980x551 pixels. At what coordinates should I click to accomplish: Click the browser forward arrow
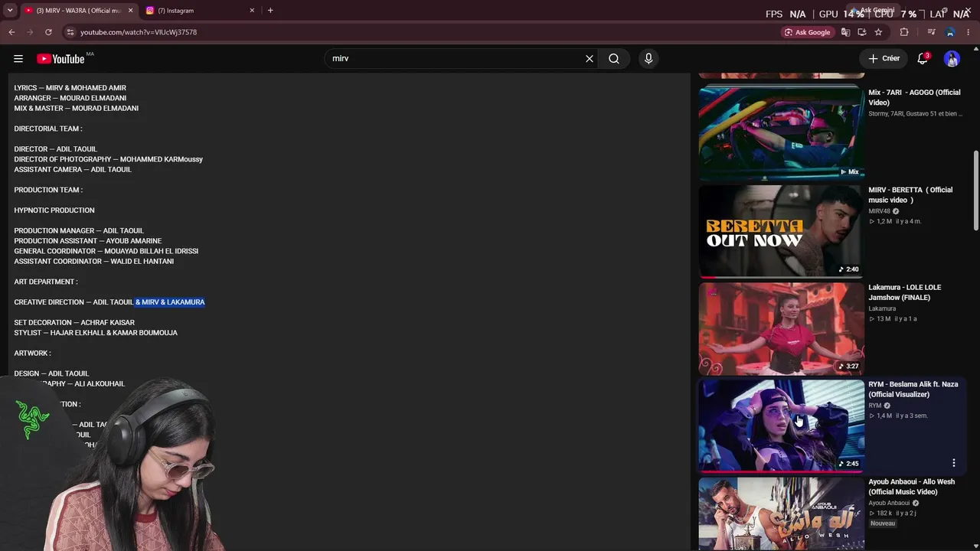[x=30, y=32]
